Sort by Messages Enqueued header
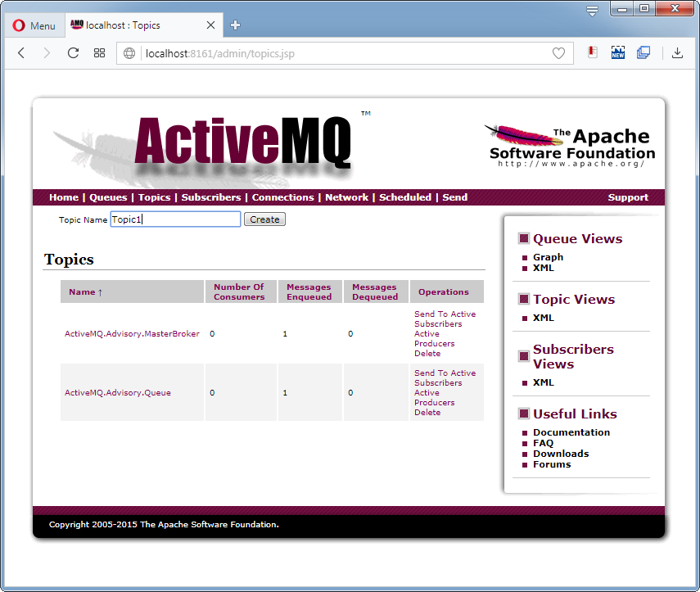 pyautogui.click(x=309, y=292)
